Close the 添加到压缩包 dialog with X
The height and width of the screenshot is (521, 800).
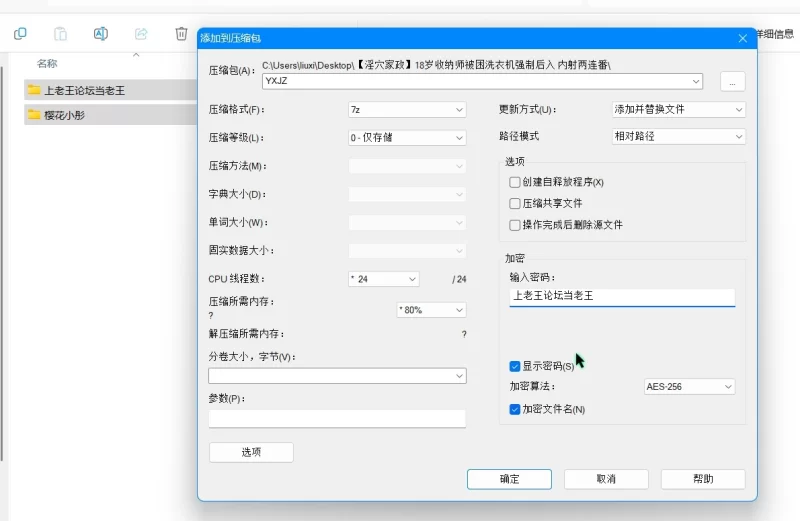(743, 38)
